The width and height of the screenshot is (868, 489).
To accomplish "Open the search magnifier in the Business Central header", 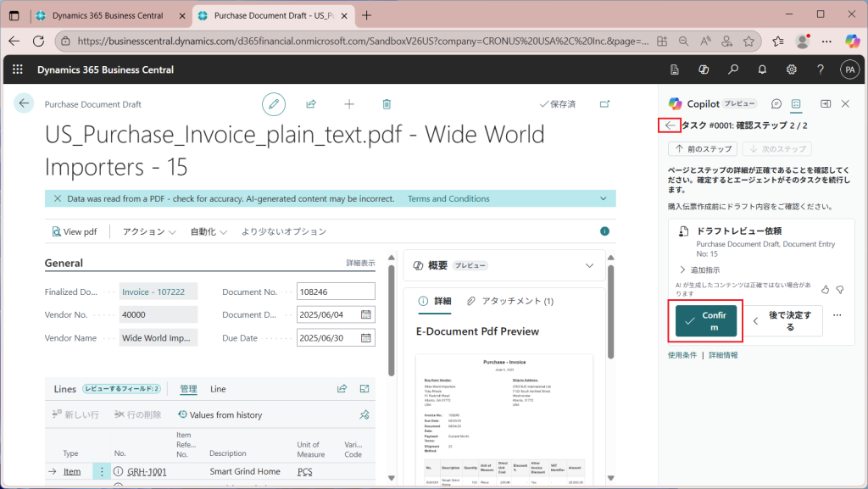I will [x=733, y=69].
